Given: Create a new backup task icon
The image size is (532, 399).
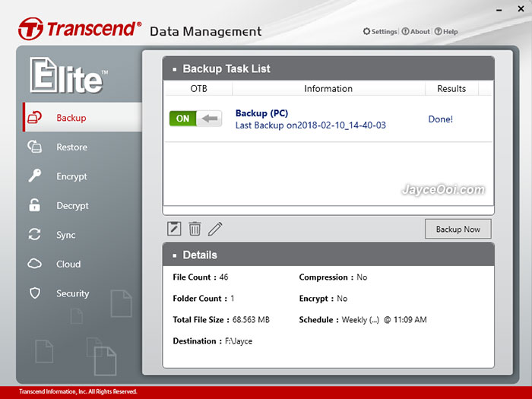Looking at the screenshot, I should (174, 229).
